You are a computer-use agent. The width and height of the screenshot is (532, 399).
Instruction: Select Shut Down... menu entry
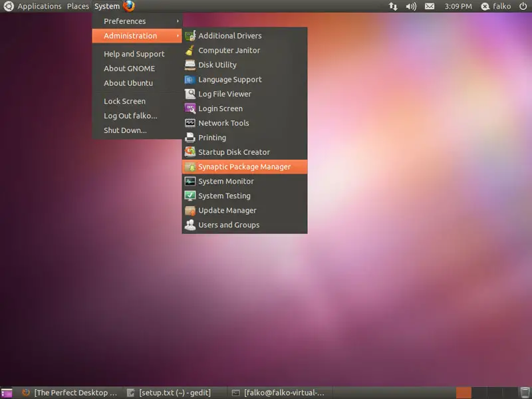coord(125,130)
